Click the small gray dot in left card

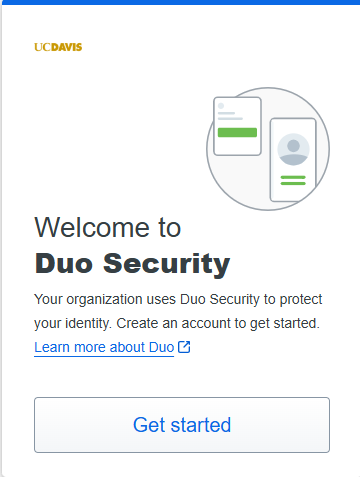click(x=221, y=106)
